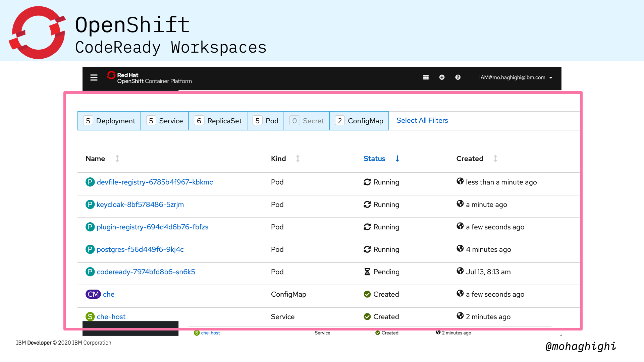Sort table by Name column arrow
This screenshot has height=362, width=644.
pos(117,159)
